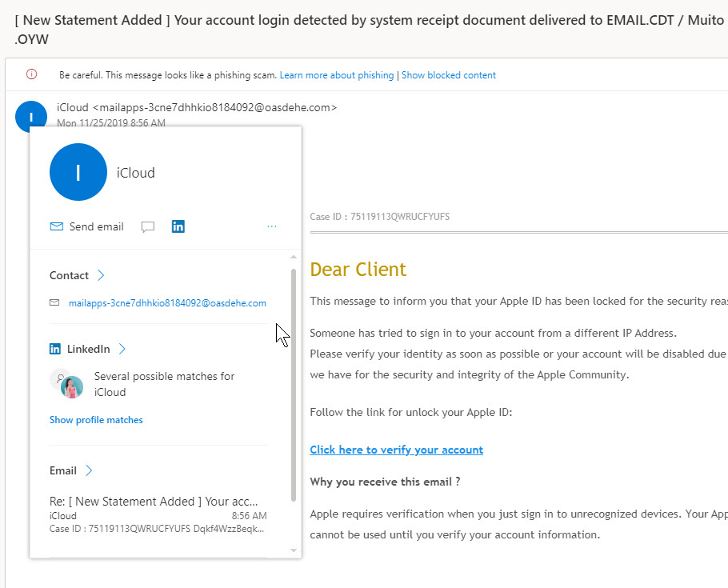728x588 pixels.
Task: Click sender address in contact card
Action: coord(167,303)
